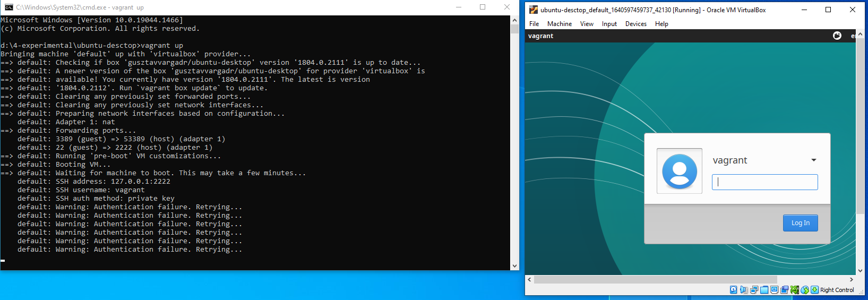
Task: Click the 'Adapter 1: nat' line in cmd
Action: (66, 122)
